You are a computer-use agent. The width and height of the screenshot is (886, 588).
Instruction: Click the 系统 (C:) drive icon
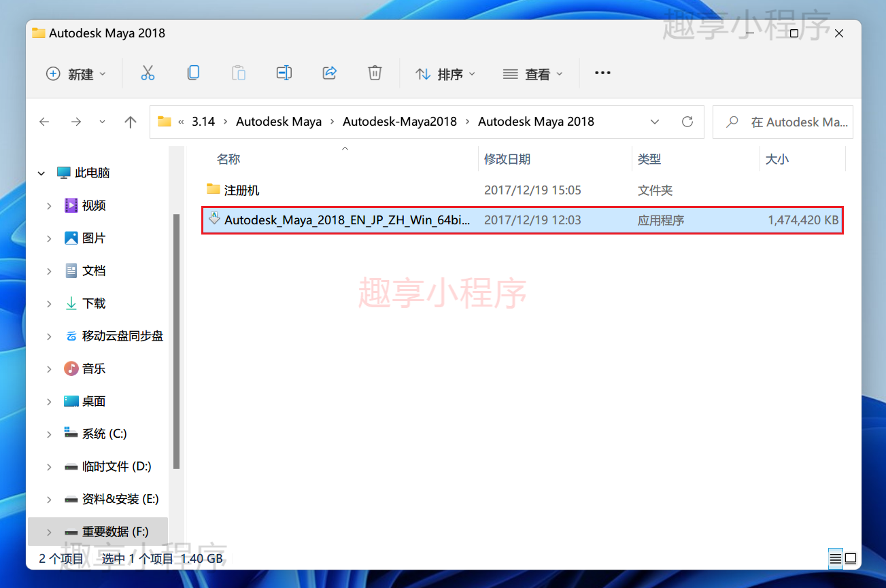click(71, 433)
